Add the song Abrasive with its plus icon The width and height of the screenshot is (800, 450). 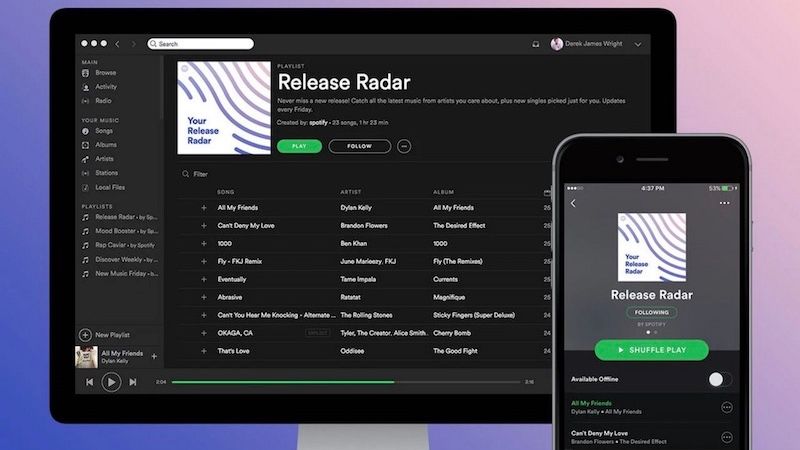204,297
